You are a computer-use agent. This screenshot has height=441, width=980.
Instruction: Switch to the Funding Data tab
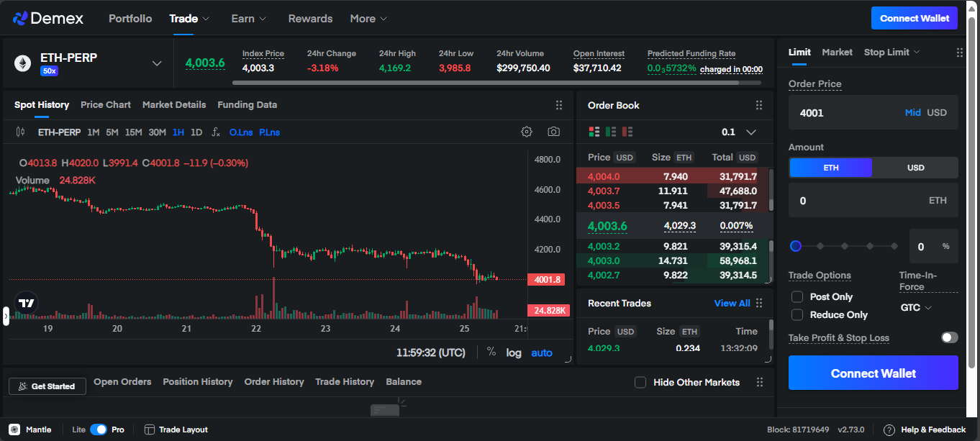(247, 104)
